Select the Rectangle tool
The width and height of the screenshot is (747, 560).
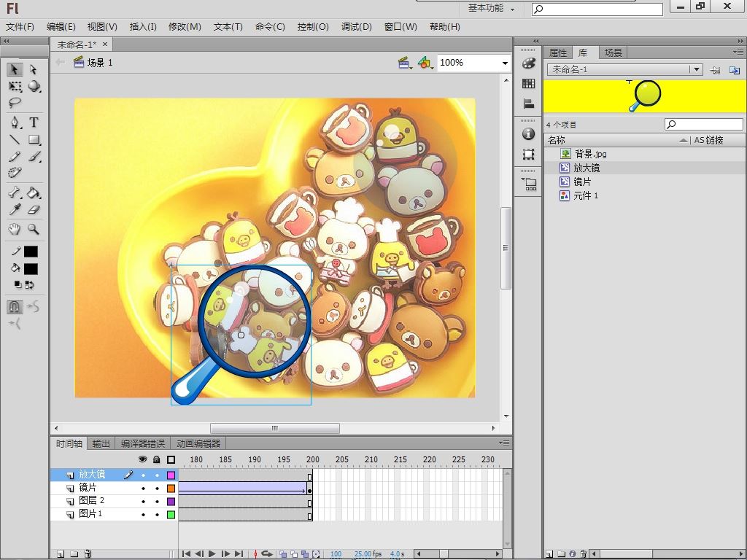click(34, 139)
